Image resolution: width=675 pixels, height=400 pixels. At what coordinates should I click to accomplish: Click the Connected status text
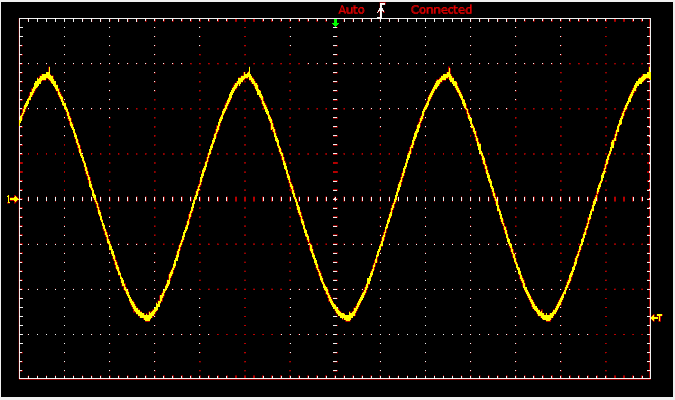click(x=441, y=10)
